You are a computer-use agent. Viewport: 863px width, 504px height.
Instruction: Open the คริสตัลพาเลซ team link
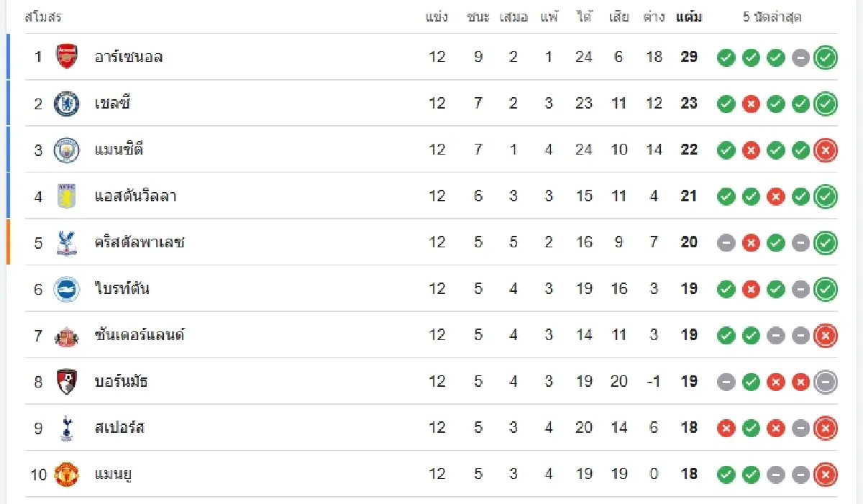(140, 242)
